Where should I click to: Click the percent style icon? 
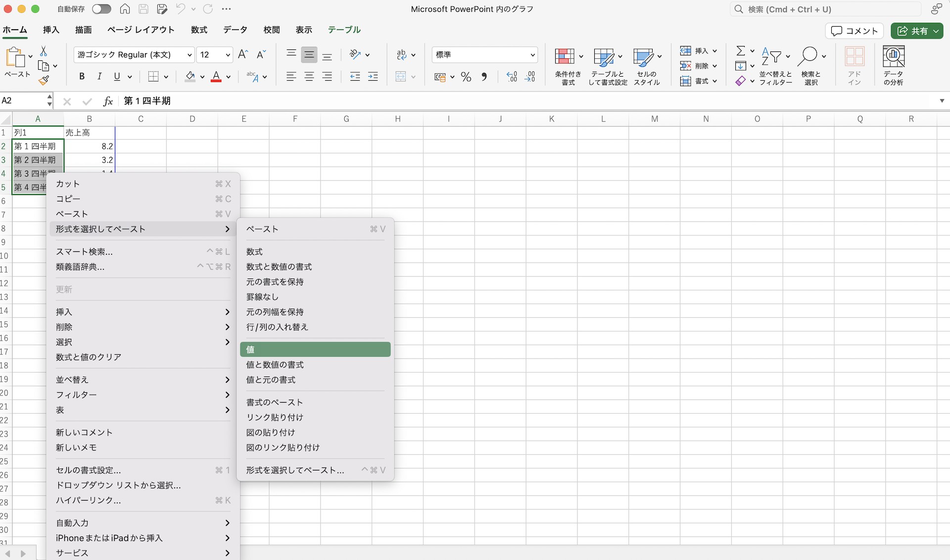point(466,77)
